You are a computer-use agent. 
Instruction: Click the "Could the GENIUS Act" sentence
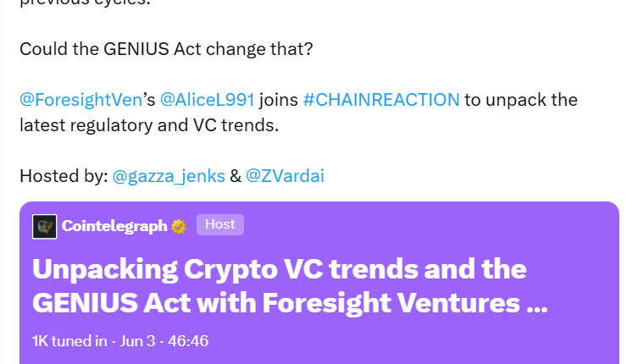(x=166, y=49)
